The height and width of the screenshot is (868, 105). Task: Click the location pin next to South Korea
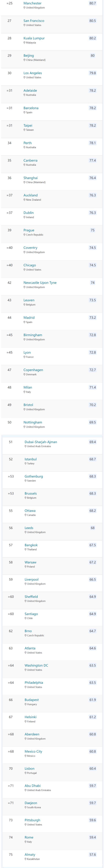(26, 807)
